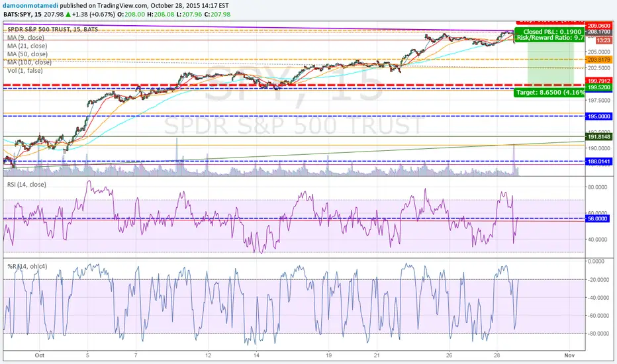The height and width of the screenshot is (364, 617).
Task: Click the 197.5000 price axis label
Action: [x=599, y=101]
